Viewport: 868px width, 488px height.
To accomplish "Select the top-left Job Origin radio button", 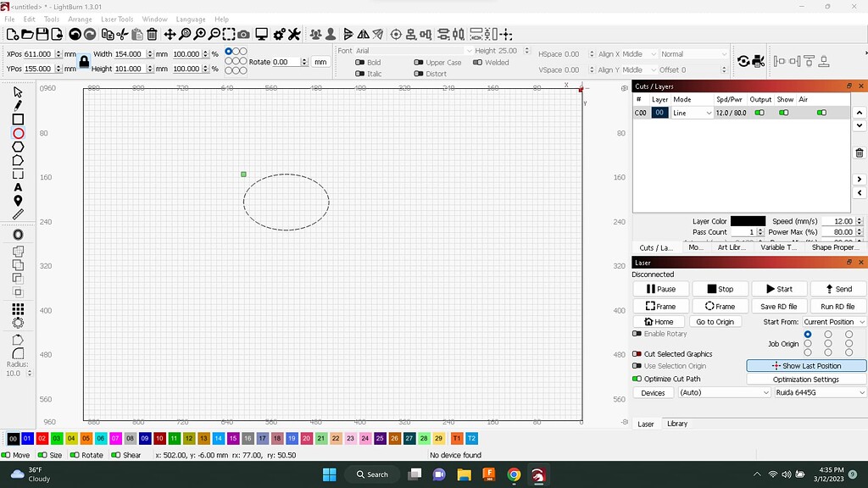I will (808, 334).
